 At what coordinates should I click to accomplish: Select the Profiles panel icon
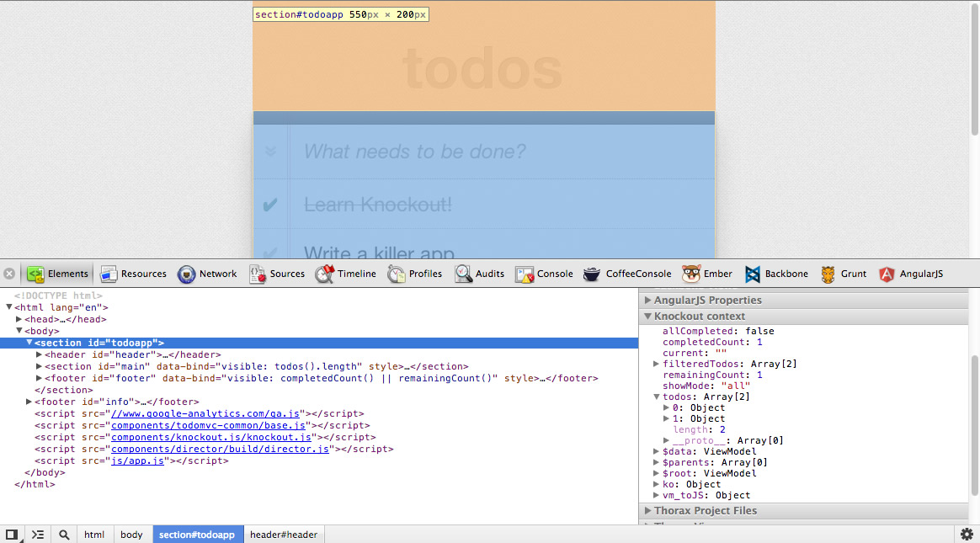click(x=397, y=274)
